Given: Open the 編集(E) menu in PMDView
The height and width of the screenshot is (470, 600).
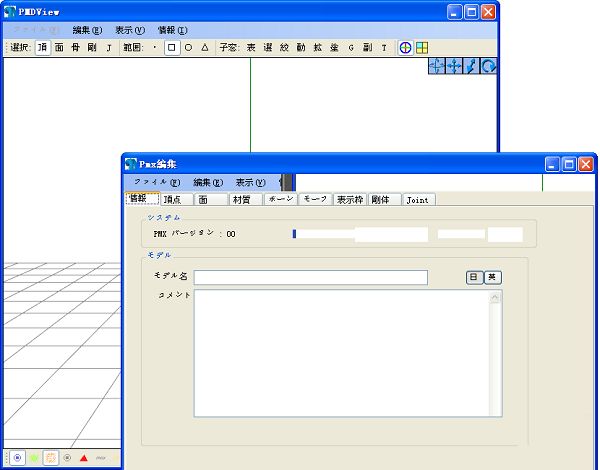Looking at the screenshot, I should [87, 30].
